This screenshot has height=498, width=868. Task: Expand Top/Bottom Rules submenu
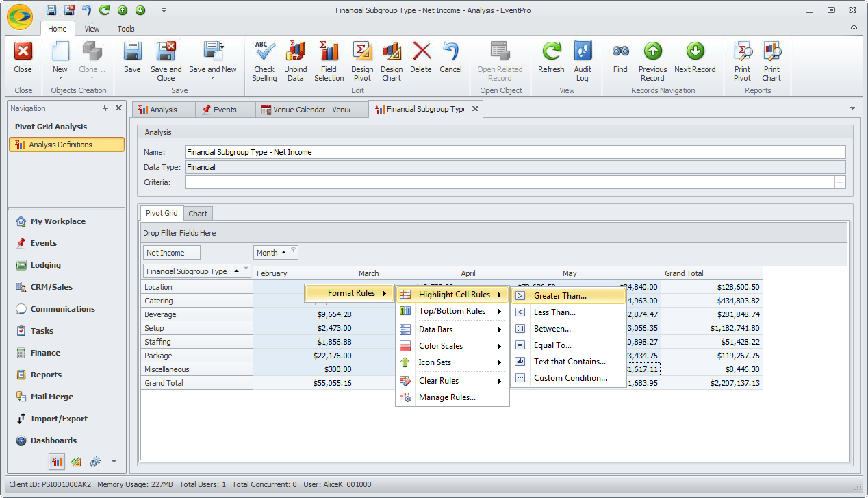pos(452,311)
